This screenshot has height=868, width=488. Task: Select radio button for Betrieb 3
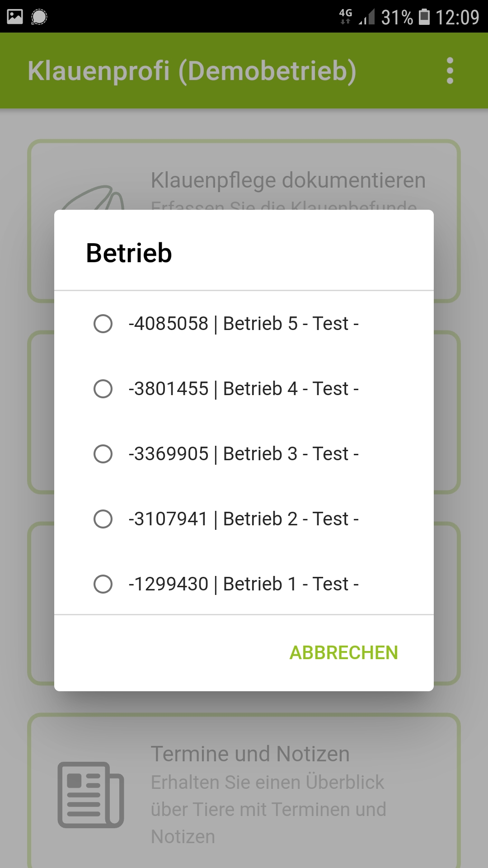coord(103,454)
